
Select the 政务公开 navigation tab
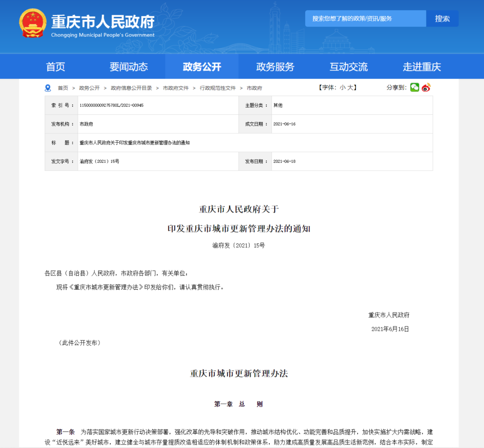[x=202, y=67]
